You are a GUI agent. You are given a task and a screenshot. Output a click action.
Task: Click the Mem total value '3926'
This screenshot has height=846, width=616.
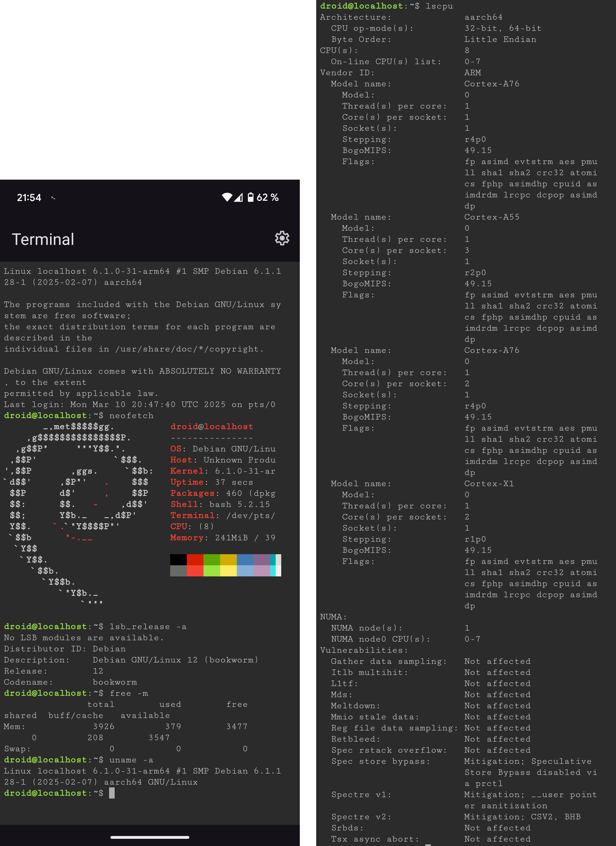104,727
